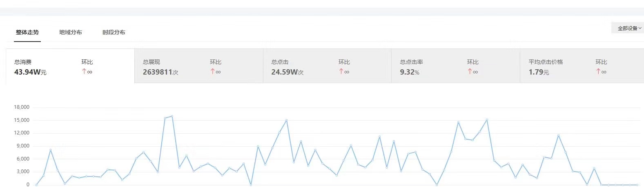Click the 9,000 y-axis label
This screenshot has width=644, height=187.
(23, 146)
